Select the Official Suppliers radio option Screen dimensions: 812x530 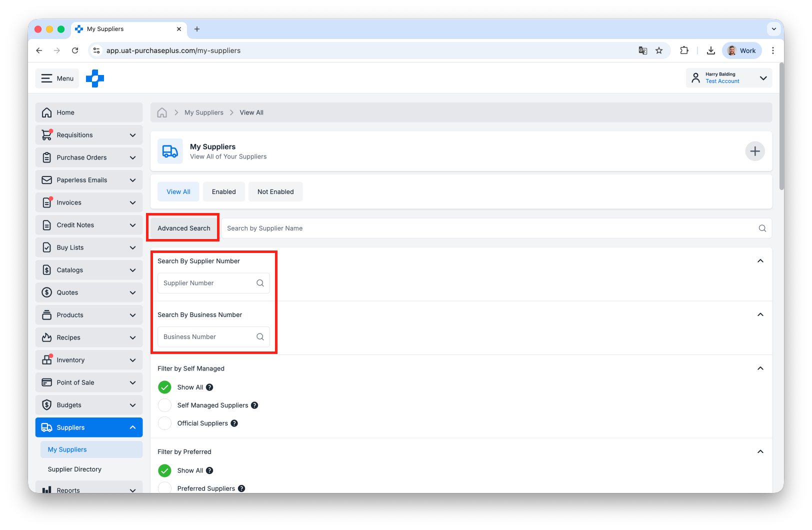165,423
